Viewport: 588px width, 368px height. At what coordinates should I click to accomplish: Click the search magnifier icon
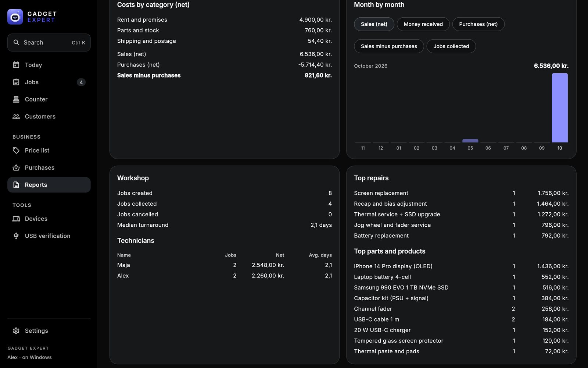pos(16,42)
